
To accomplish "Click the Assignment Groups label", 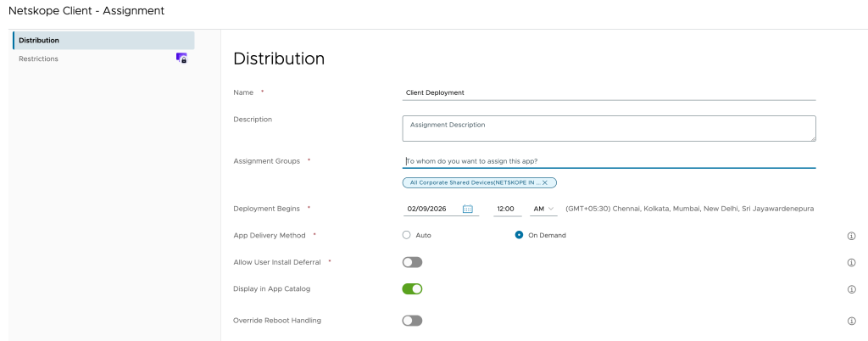I will point(267,161).
